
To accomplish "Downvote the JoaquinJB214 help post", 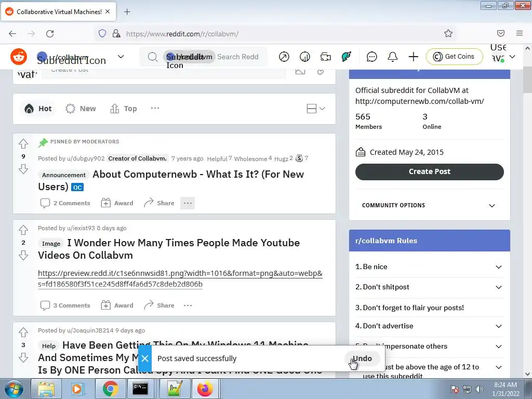I will 23,357.
